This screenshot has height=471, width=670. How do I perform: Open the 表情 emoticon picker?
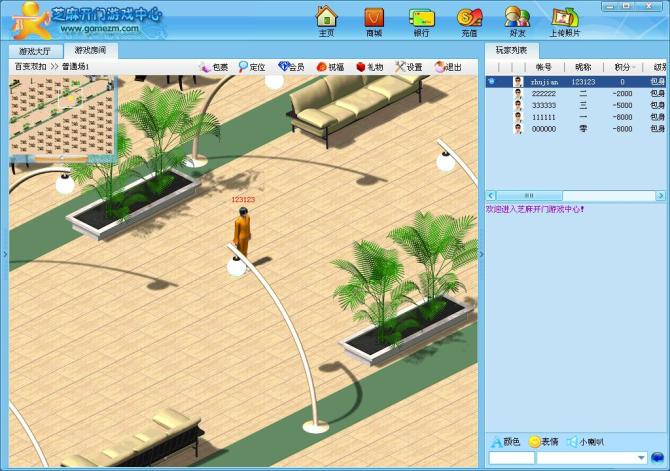[543, 441]
